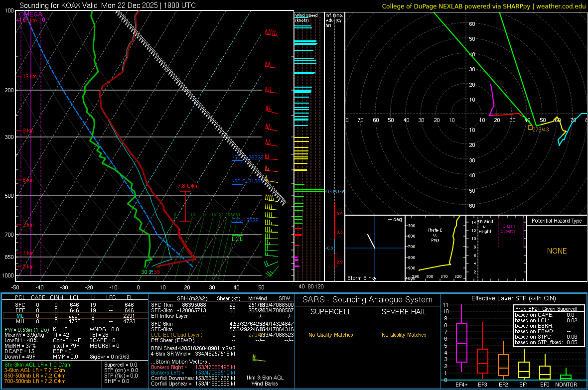Click the MU parcel row label
Image resolution: width=588 pixels, height=390 pixels.
tap(20, 321)
